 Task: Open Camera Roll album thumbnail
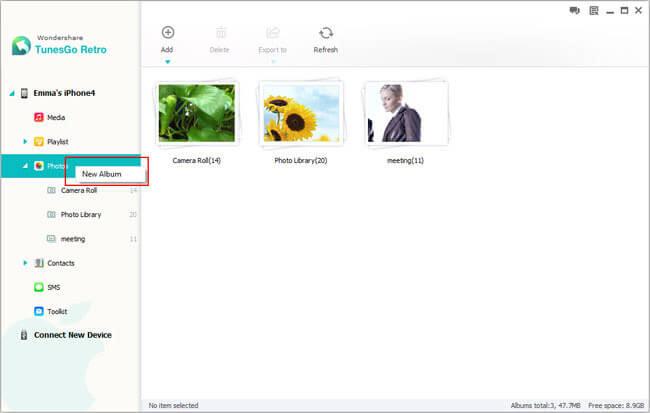point(196,113)
